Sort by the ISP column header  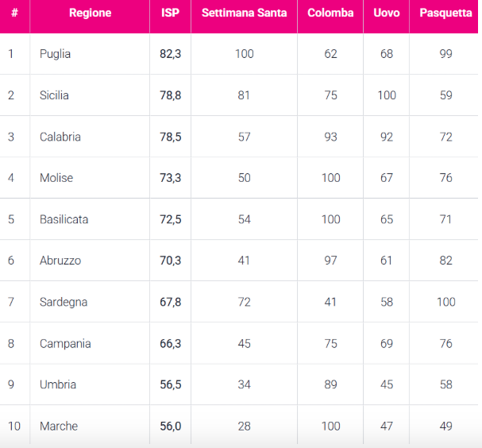click(x=170, y=14)
